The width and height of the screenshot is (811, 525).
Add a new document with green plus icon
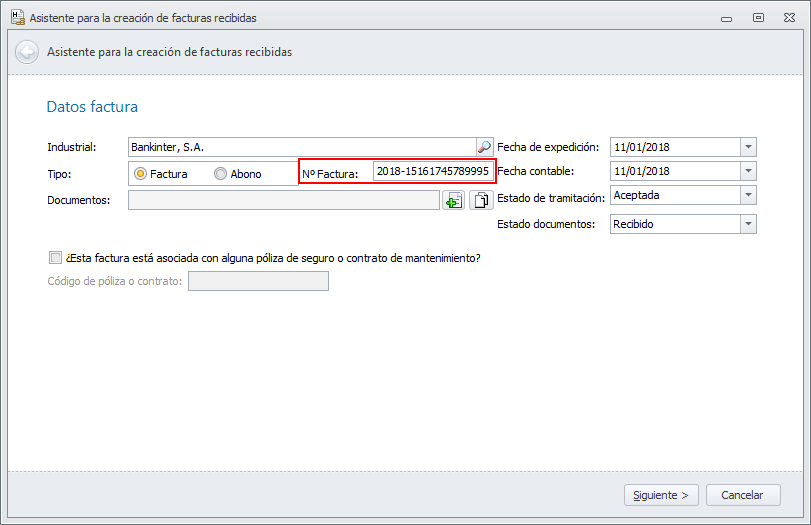point(454,200)
